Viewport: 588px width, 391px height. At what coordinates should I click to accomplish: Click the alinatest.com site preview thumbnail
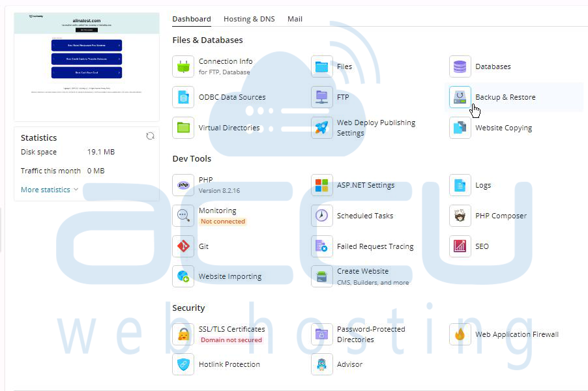click(87, 66)
